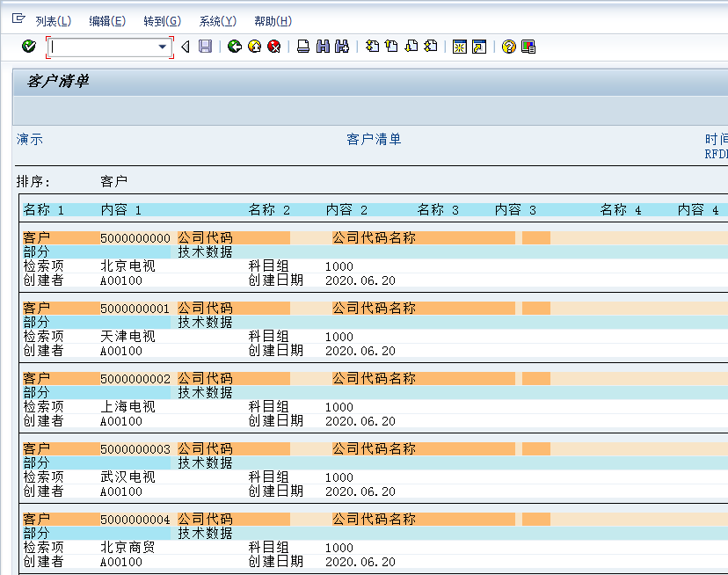Click column header 名称 4
Screen dimensions: 728x575
(621, 210)
